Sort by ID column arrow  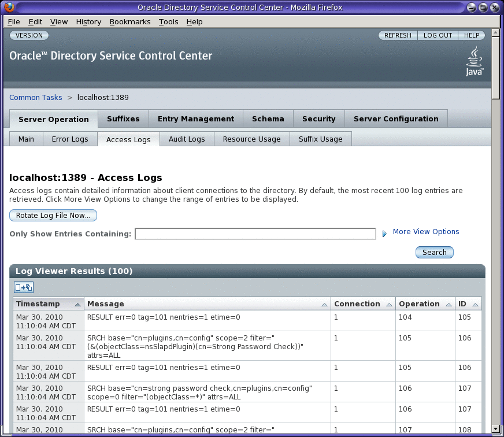point(476,304)
